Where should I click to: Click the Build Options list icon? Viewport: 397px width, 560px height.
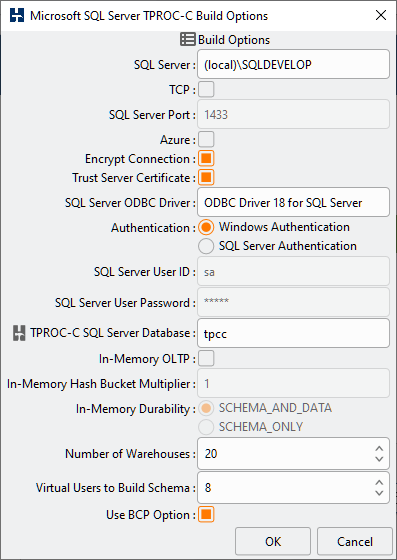(188, 39)
